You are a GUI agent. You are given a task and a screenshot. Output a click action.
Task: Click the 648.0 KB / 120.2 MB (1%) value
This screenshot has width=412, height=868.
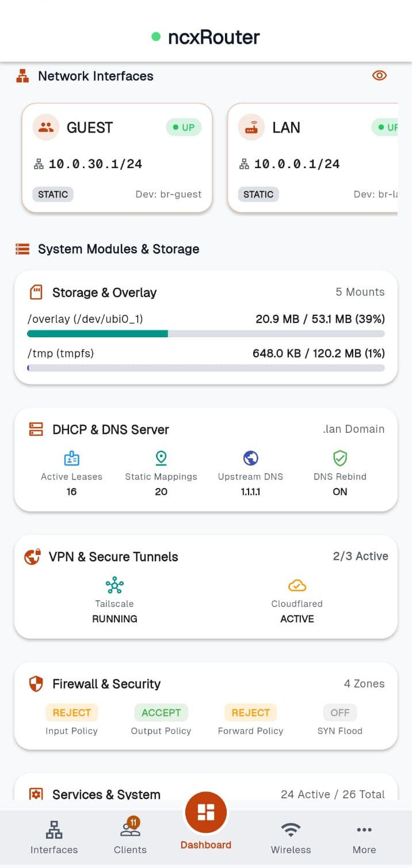click(319, 353)
